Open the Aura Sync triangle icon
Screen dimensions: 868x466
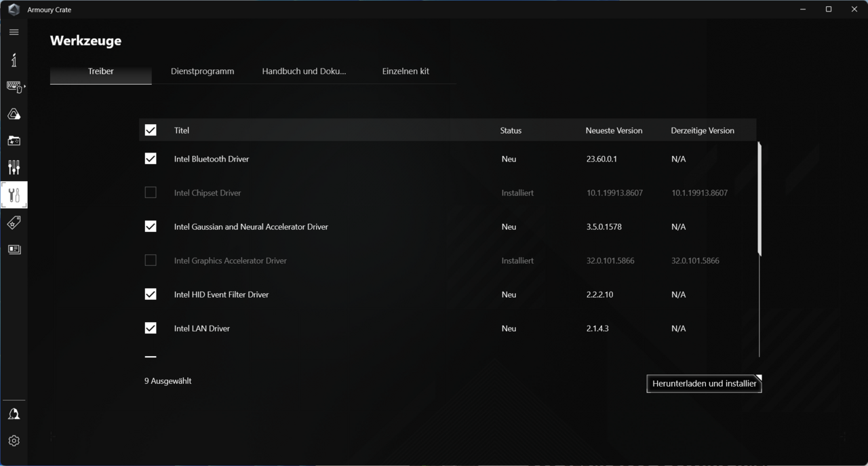[x=14, y=114]
